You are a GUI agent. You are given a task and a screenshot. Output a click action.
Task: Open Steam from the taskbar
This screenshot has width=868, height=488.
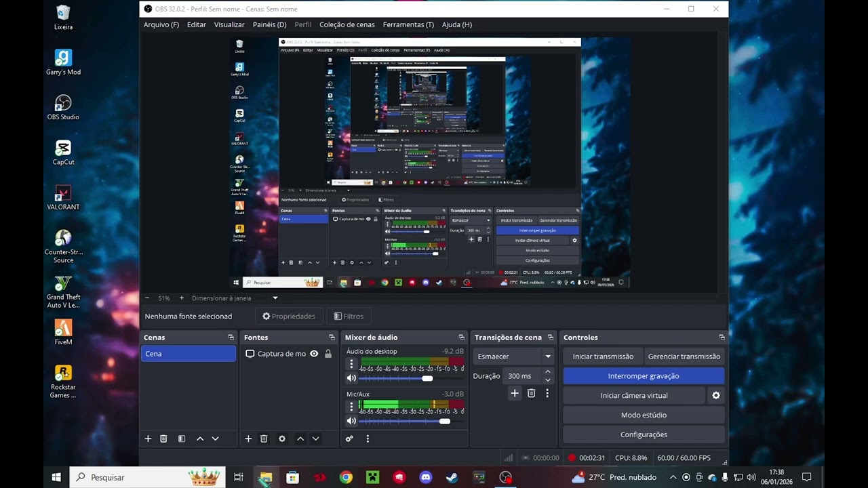tap(452, 477)
